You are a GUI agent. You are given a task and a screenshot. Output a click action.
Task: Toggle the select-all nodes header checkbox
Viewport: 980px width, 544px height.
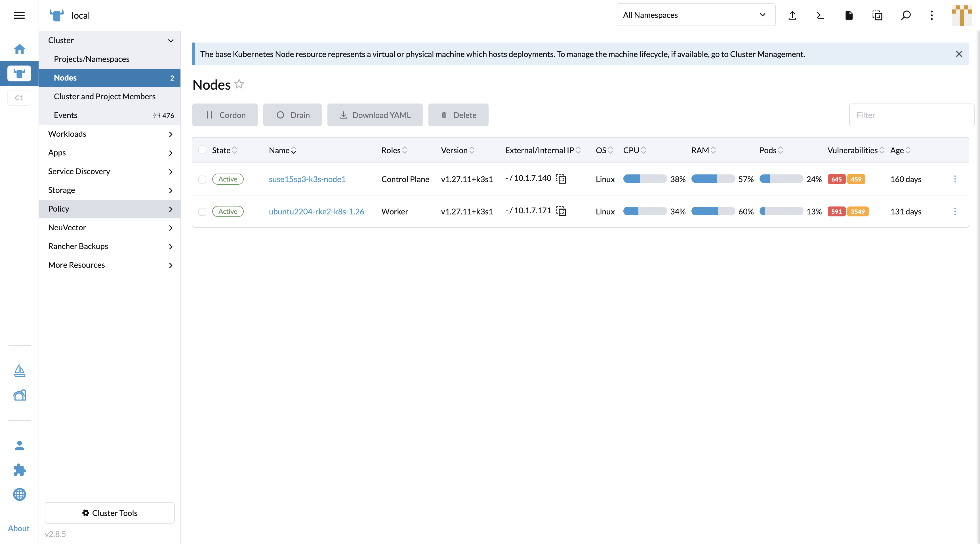(x=202, y=150)
